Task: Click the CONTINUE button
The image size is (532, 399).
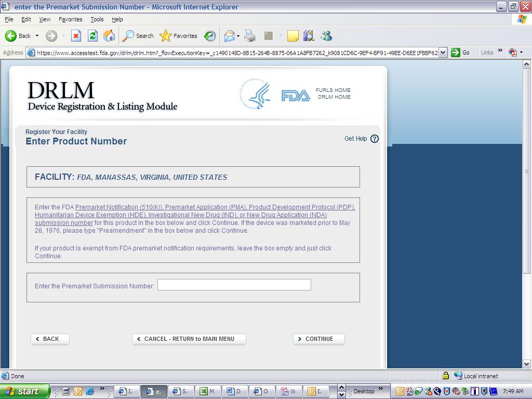Action: click(x=319, y=339)
